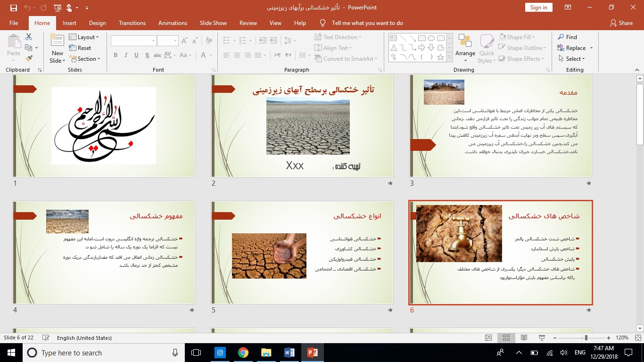Open the Arrange objects tool
The height and width of the screenshot is (362, 644).
click(x=465, y=47)
